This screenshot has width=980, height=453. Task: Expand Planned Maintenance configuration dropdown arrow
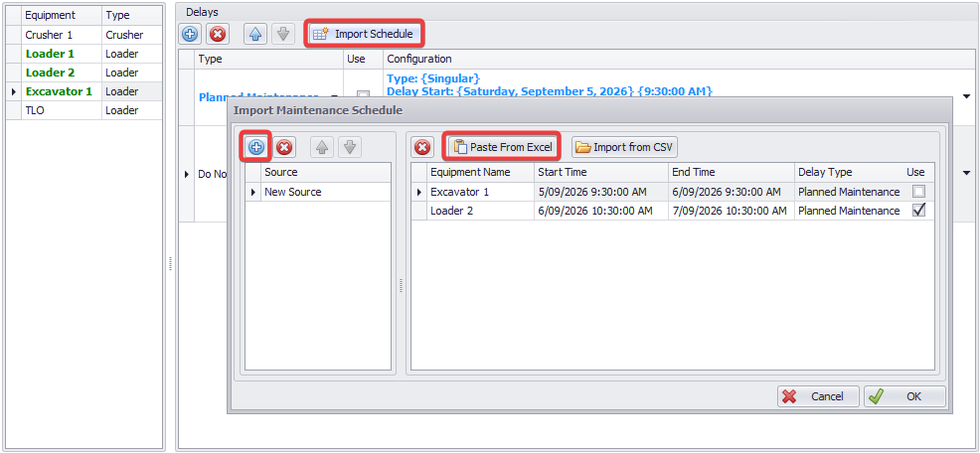tap(967, 96)
